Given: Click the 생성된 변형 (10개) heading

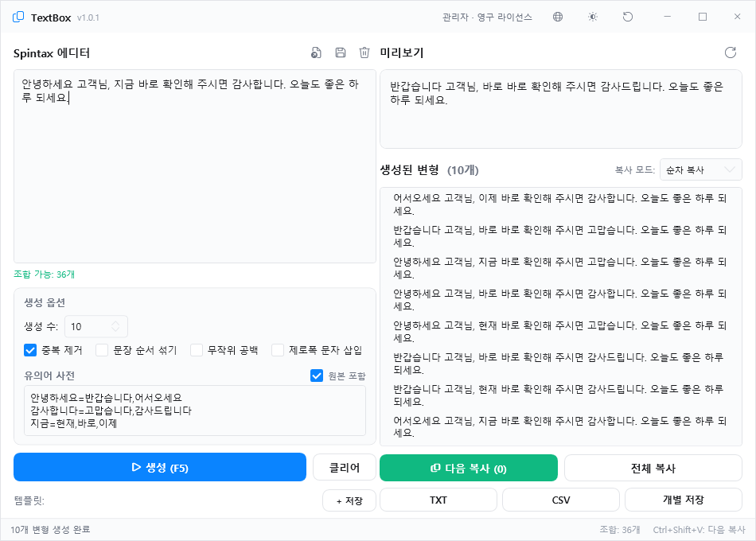Looking at the screenshot, I should pos(429,169).
